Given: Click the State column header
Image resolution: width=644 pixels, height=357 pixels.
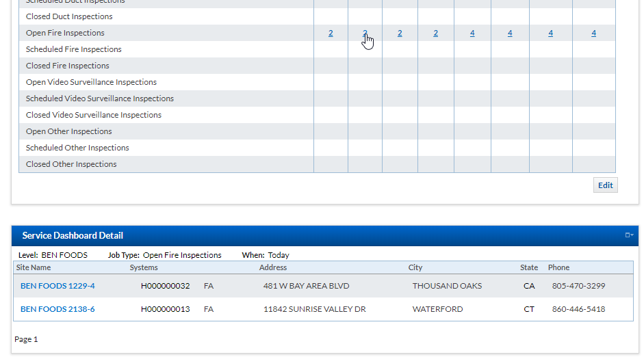Looking at the screenshot, I should coord(529,267).
